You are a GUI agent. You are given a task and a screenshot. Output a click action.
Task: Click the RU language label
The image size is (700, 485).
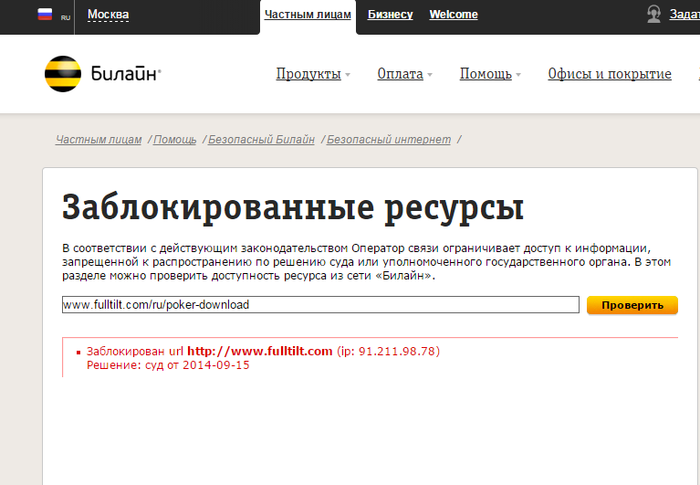[x=66, y=18]
